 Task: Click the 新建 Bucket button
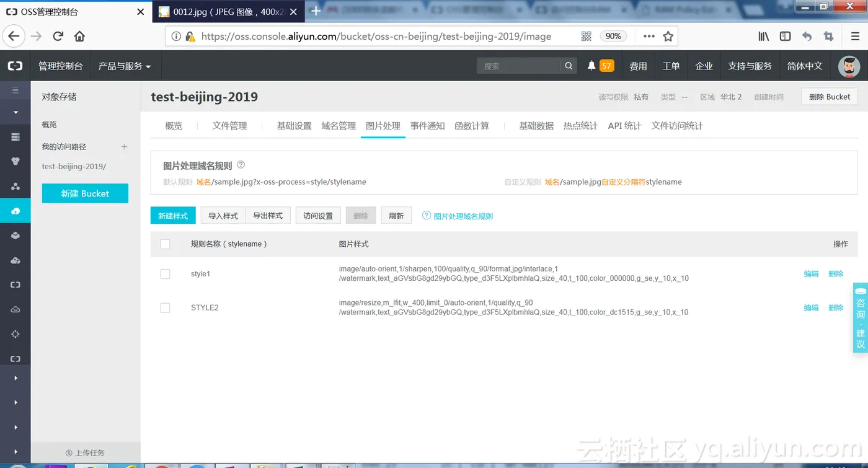pyautogui.click(x=85, y=193)
